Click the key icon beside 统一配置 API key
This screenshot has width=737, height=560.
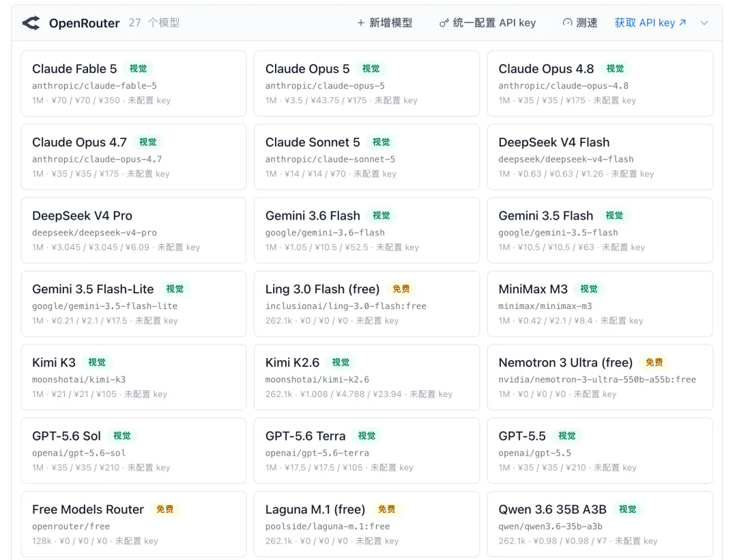[x=444, y=23]
